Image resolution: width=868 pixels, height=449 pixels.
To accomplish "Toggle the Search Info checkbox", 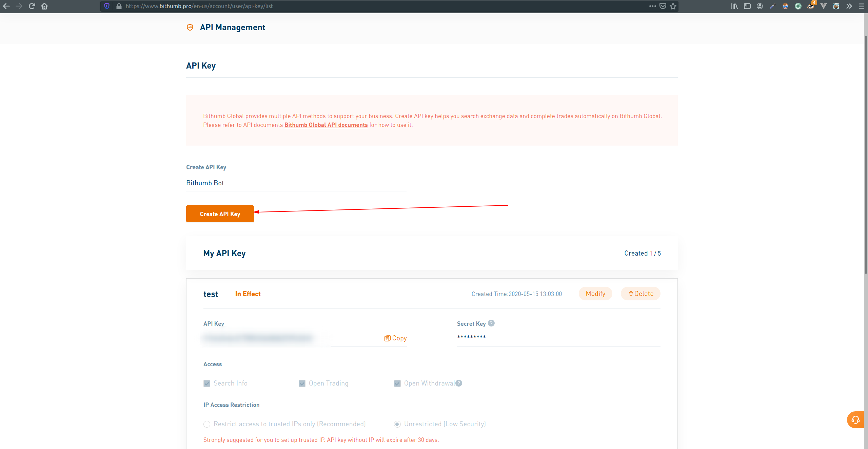I will tap(207, 383).
